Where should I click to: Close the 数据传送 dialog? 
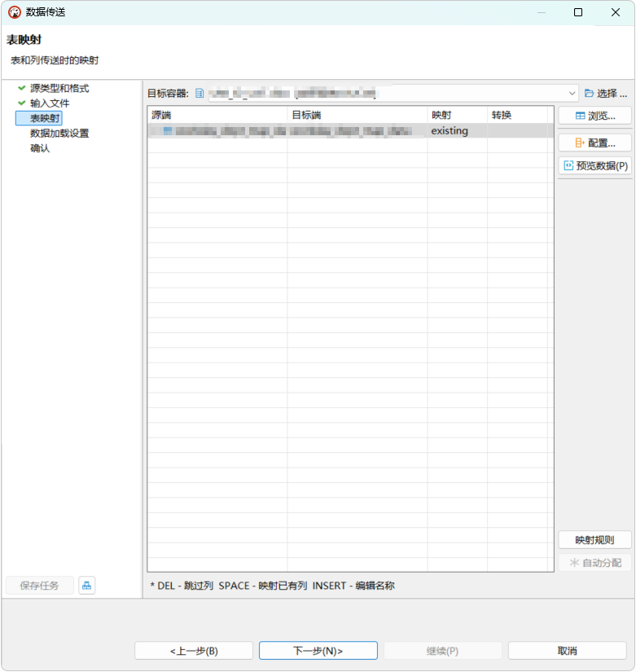(x=616, y=12)
